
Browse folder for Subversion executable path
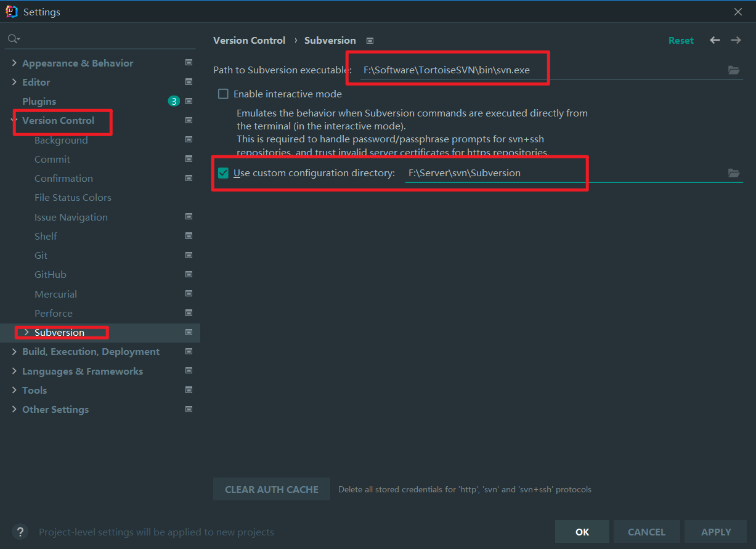coord(733,70)
